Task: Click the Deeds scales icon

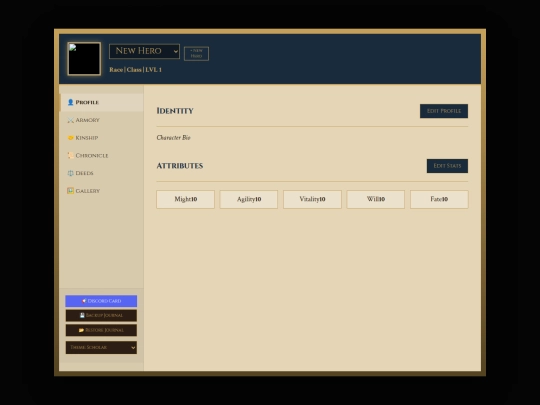Action: [71, 173]
